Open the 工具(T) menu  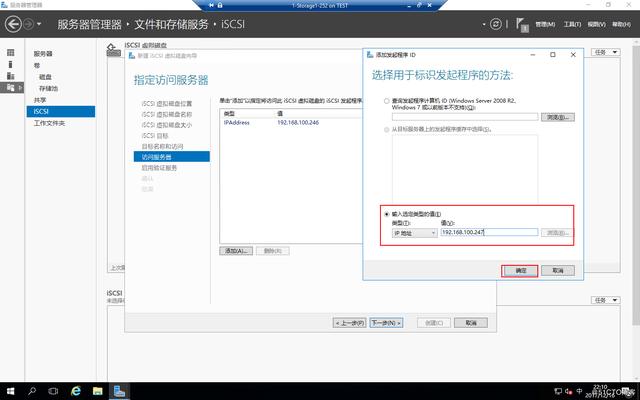click(572, 24)
